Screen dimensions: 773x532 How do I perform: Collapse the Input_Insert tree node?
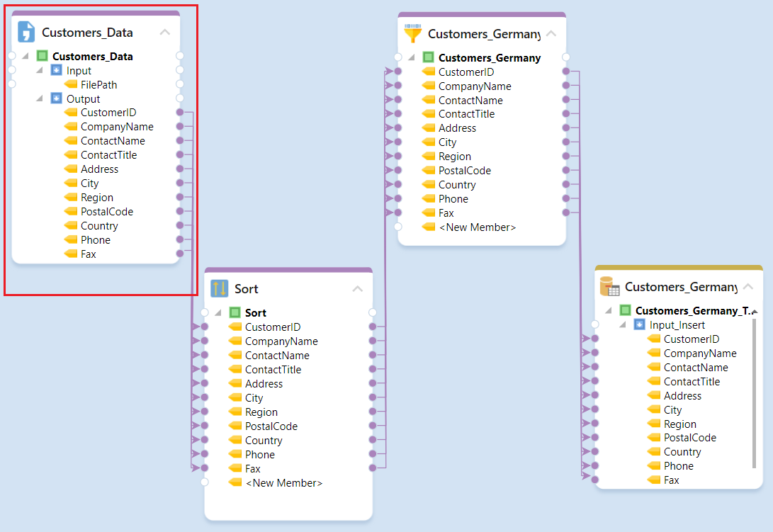coord(623,325)
